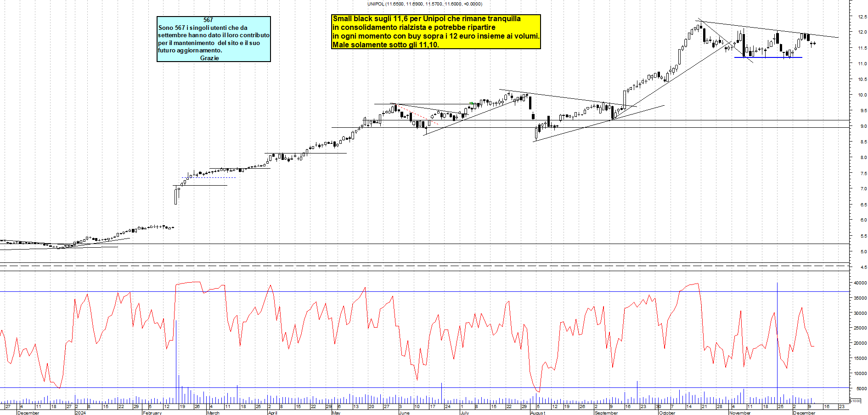Click the 25000 volume axis label
Image resolution: width=868 pixels, height=415 pixels.
pyautogui.click(x=860, y=328)
